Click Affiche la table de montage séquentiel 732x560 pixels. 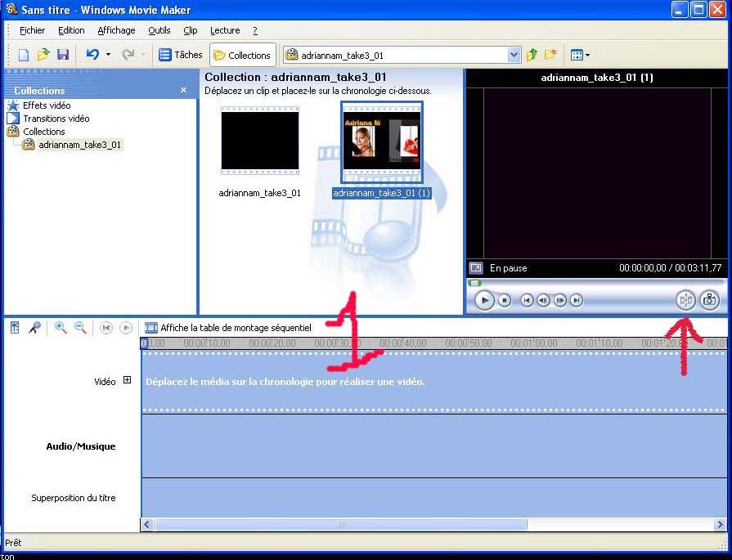(x=236, y=328)
